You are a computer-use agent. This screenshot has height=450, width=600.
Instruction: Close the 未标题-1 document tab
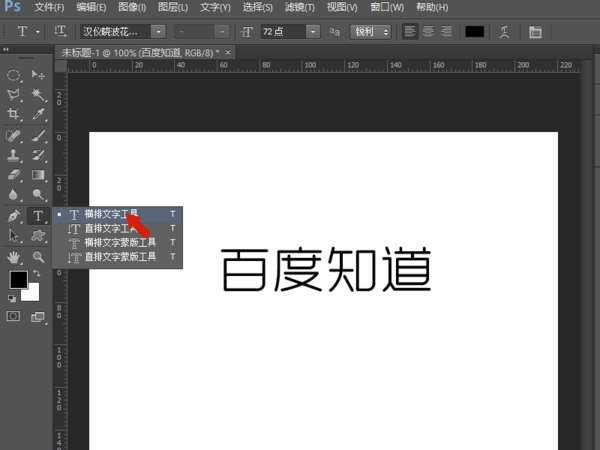228,52
